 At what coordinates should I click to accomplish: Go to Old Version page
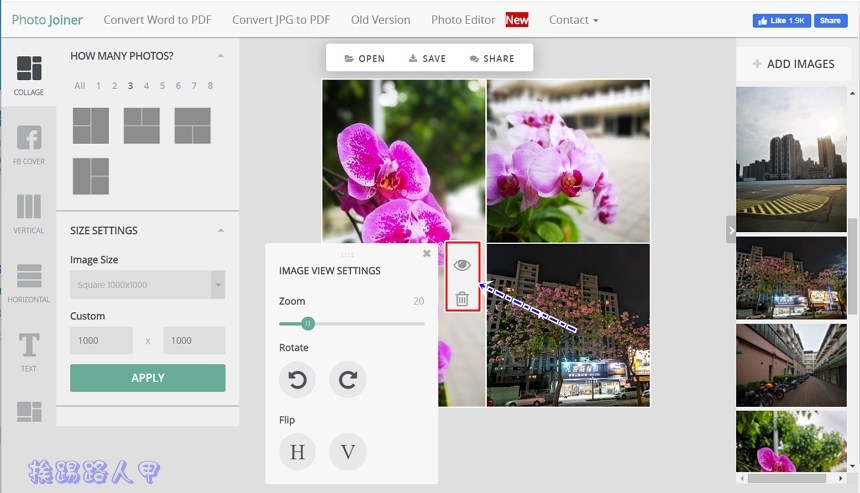coord(380,20)
